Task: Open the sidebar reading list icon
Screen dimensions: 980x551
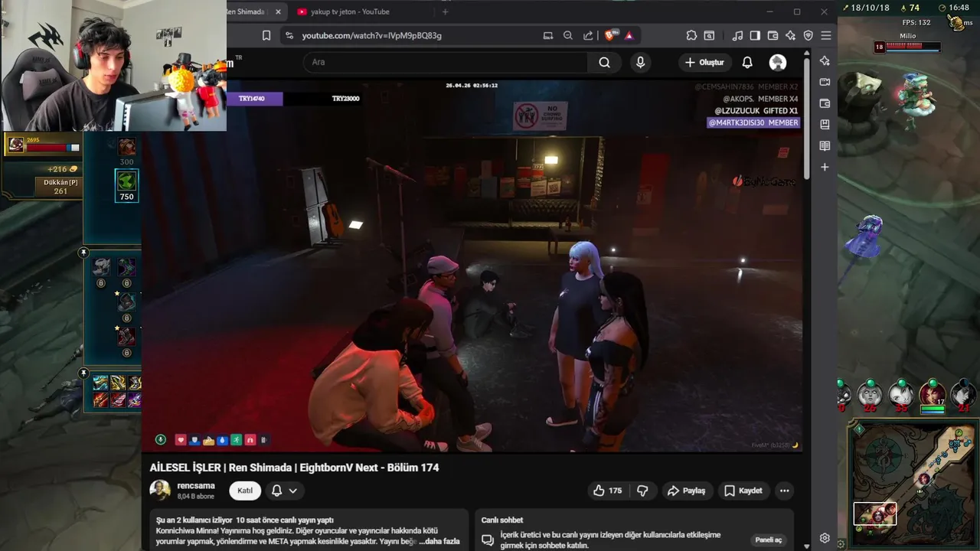Action: pyautogui.click(x=825, y=145)
